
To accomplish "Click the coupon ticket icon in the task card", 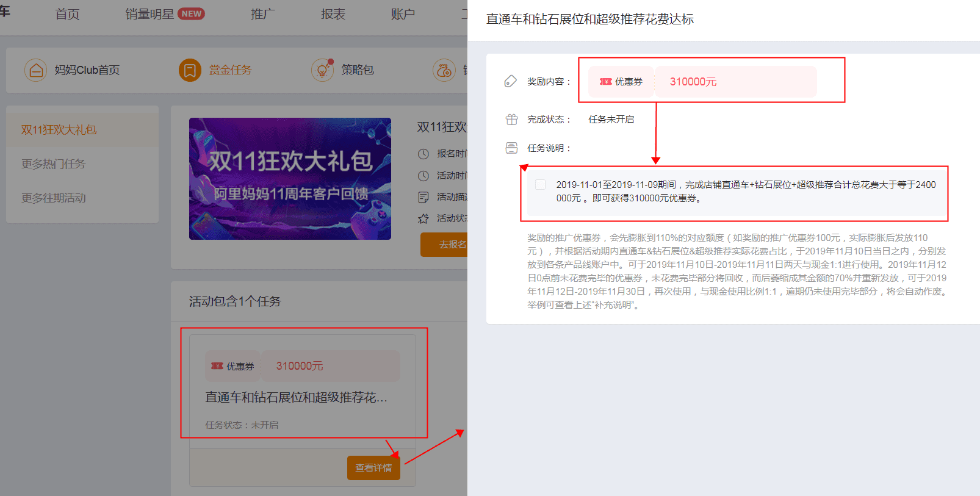I will coord(217,366).
